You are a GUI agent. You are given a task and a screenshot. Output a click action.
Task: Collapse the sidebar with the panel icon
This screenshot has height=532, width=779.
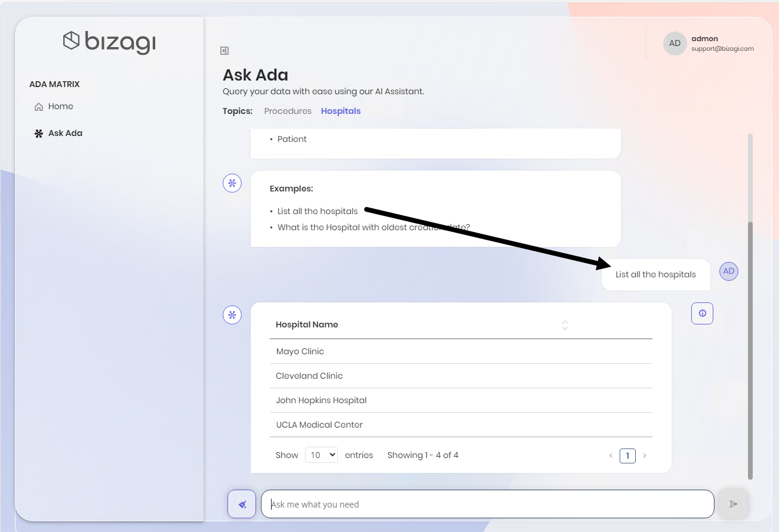pyautogui.click(x=224, y=51)
